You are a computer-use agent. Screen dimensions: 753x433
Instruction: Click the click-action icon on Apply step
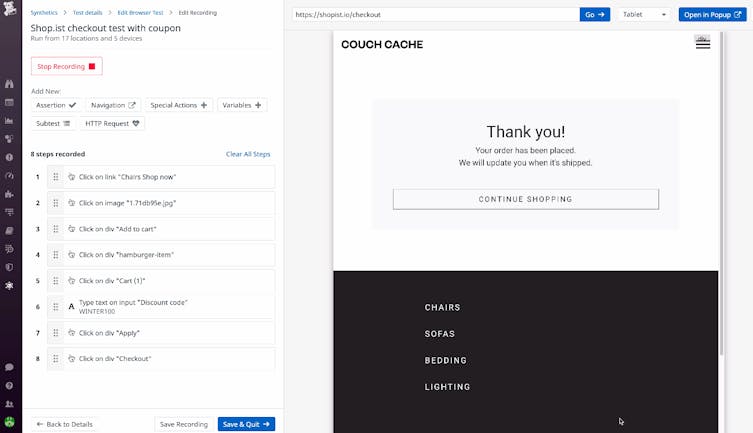[72, 333]
